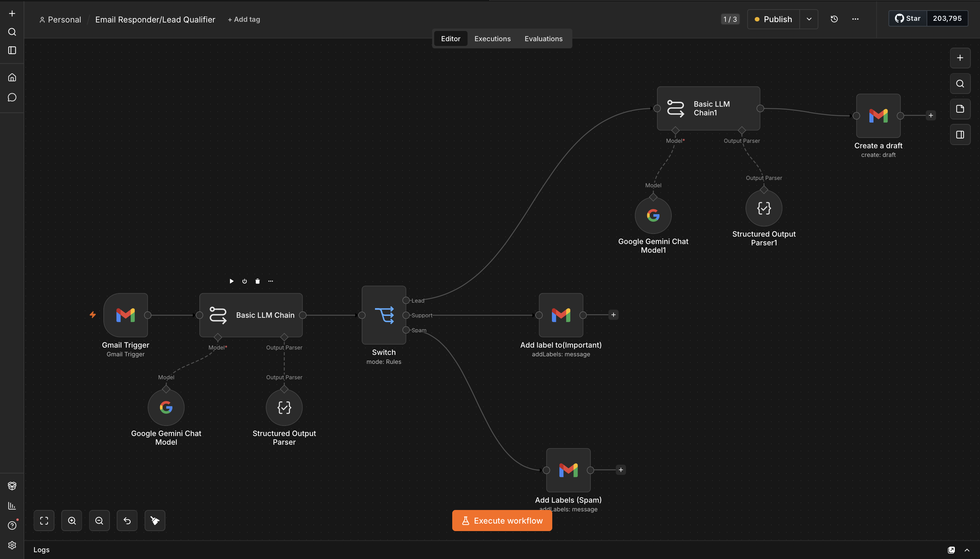The image size is (980, 559).
Task: Click the tidy up workflow broom icon
Action: pyautogui.click(x=155, y=521)
